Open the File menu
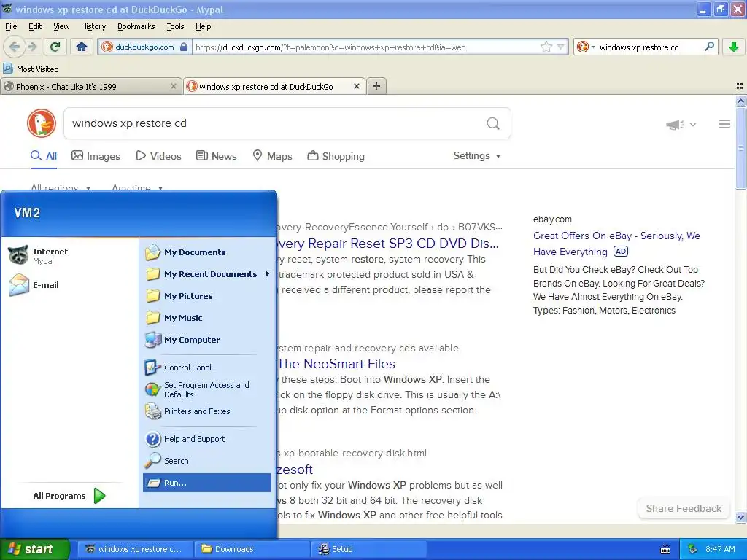 [x=11, y=26]
